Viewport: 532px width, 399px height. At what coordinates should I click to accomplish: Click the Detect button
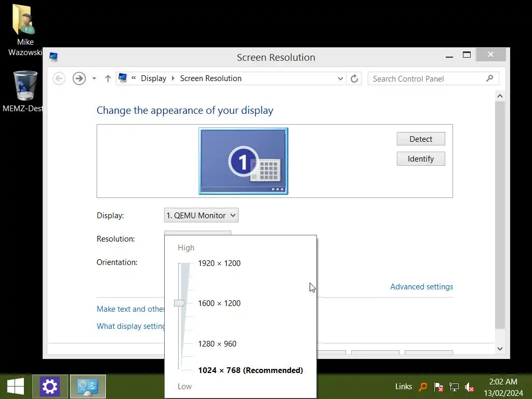tap(421, 139)
